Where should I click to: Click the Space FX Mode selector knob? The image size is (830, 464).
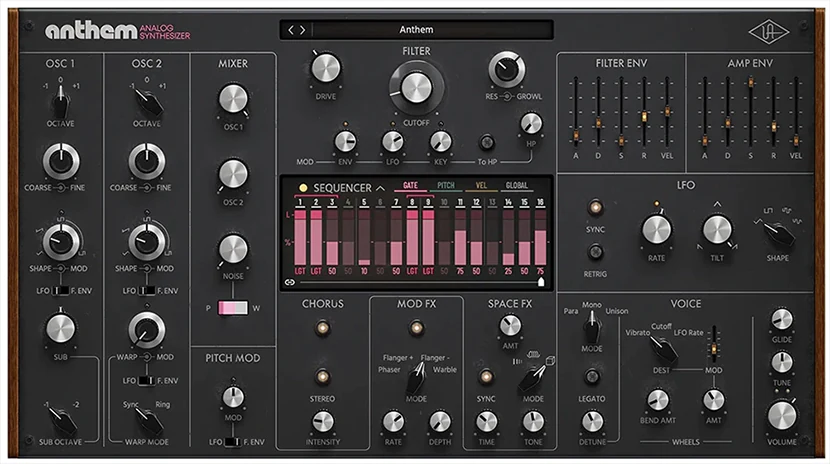(533, 378)
